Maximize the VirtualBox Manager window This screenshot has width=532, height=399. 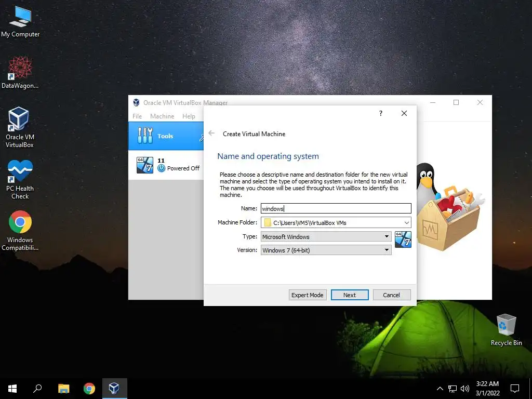pyautogui.click(x=456, y=102)
